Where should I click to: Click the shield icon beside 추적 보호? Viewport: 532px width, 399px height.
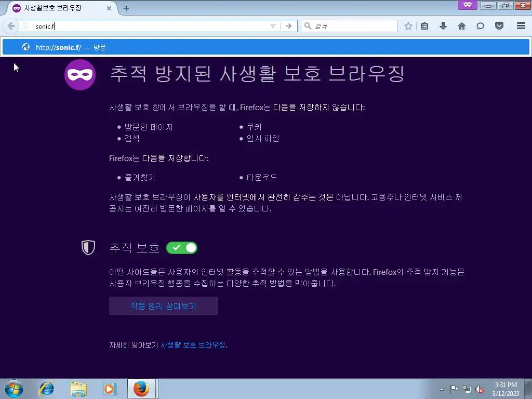pos(88,248)
